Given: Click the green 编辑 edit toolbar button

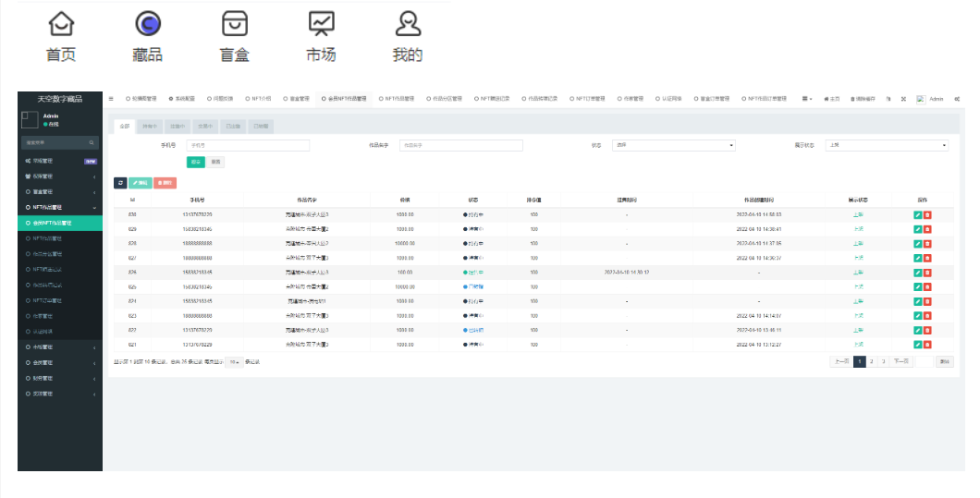Looking at the screenshot, I should (141, 183).
